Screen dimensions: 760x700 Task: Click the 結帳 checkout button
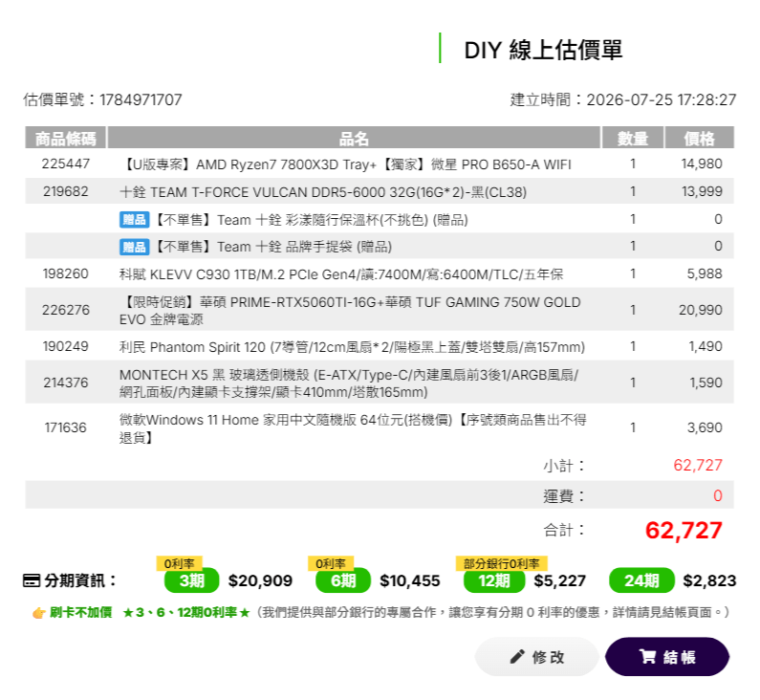pyautogui.click(x=667, y=656)
